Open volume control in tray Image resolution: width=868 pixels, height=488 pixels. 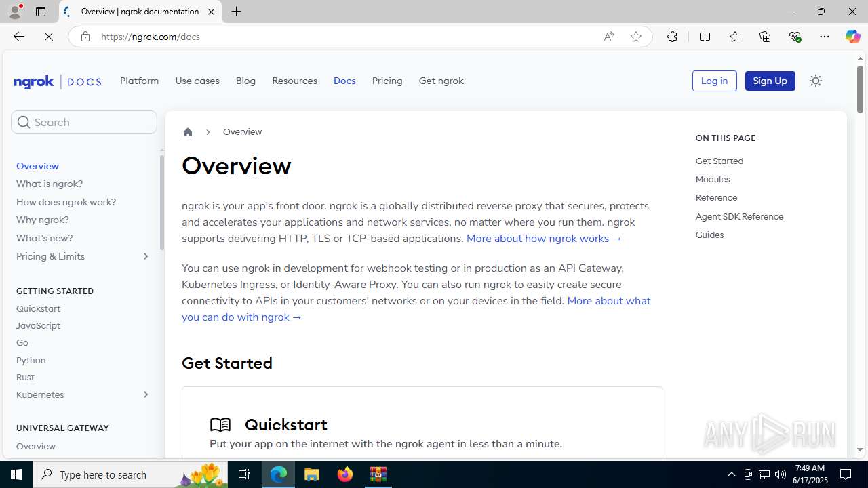pyautogui.click(x=780, y=474)
